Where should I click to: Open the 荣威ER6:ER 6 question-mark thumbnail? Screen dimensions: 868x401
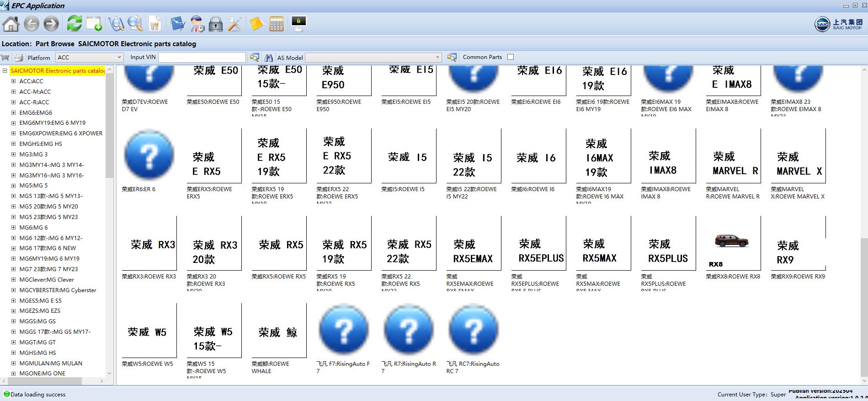coord(149,154)
